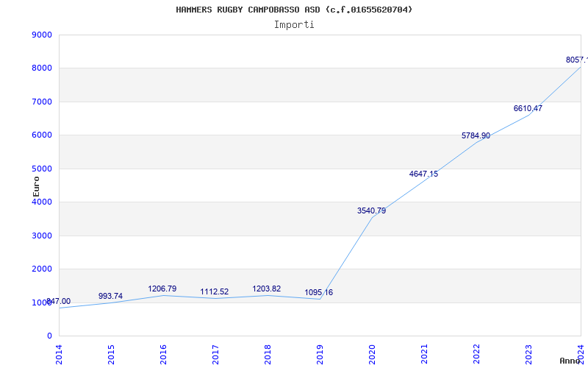The height and width of the screenshot is (368, 588).
Task: Select the 2018 year tick label
Action: 268,353
